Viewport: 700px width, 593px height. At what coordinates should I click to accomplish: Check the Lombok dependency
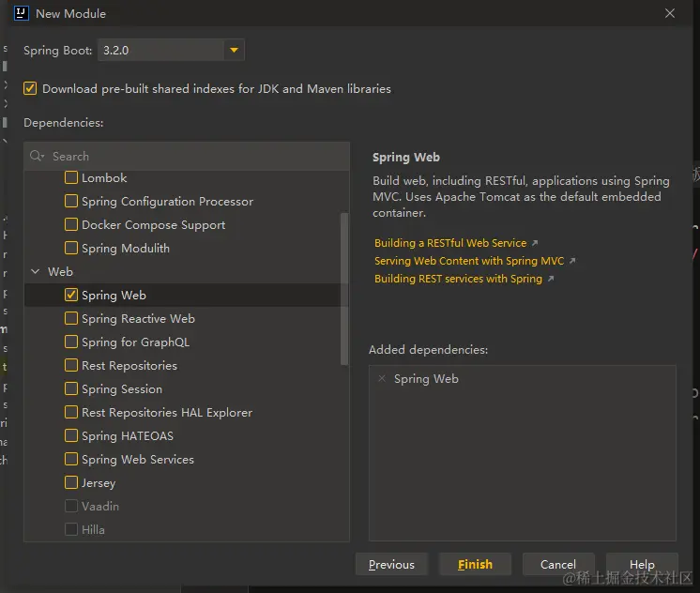click(71, 177)
